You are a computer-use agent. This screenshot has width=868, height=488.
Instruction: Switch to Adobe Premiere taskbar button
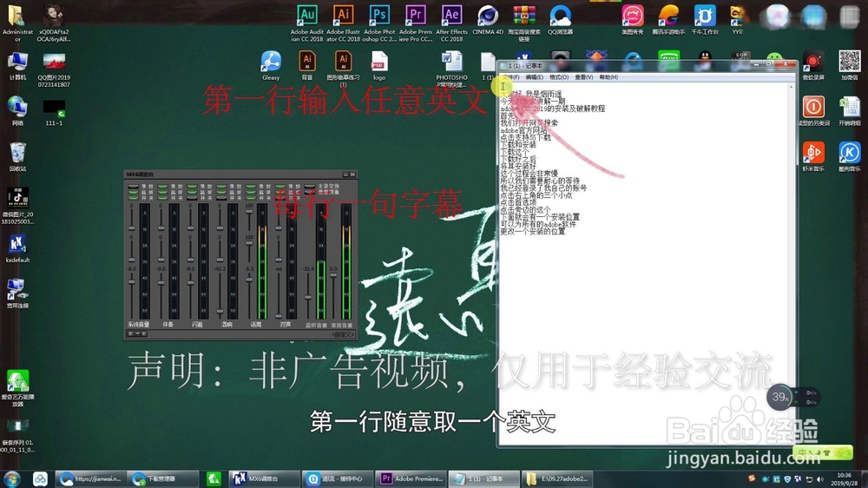[411, 478]
